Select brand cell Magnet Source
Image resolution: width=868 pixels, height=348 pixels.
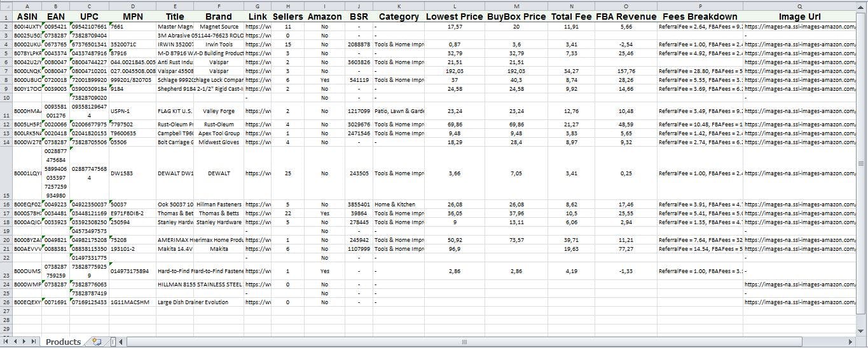click(x=219, y=27)
